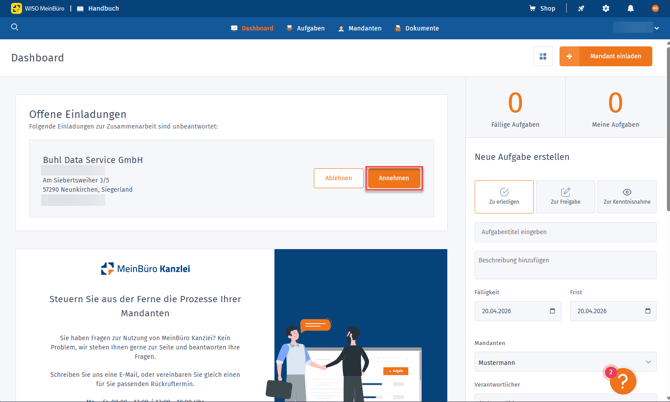Switch to Mandanten tab
Image resolution: width=670 pixels, height=402 pixels.
click(x=360, y=28)
